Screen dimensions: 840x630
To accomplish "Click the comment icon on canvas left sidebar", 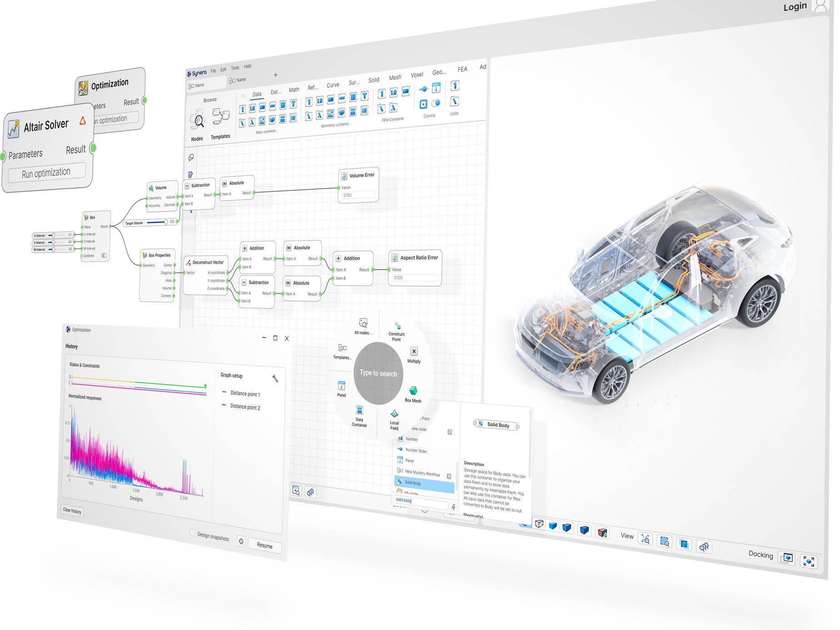I will (191, 157).
